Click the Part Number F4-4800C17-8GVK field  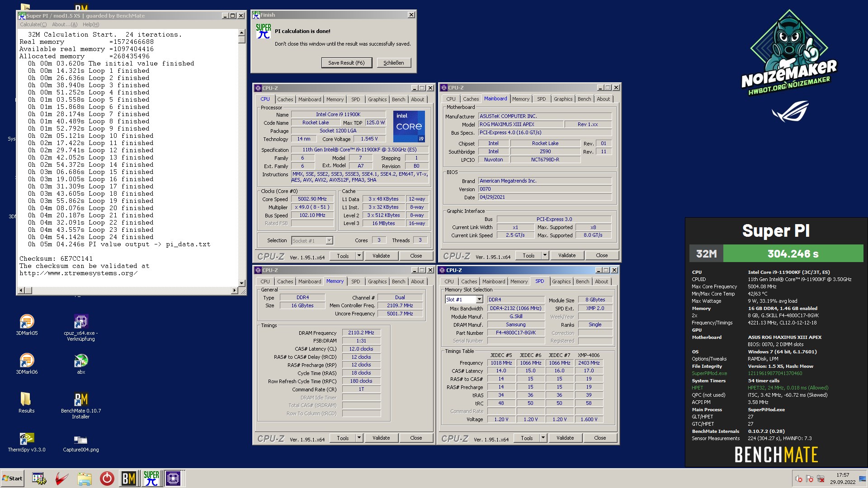pyautogui.click(x=515, y=333)
